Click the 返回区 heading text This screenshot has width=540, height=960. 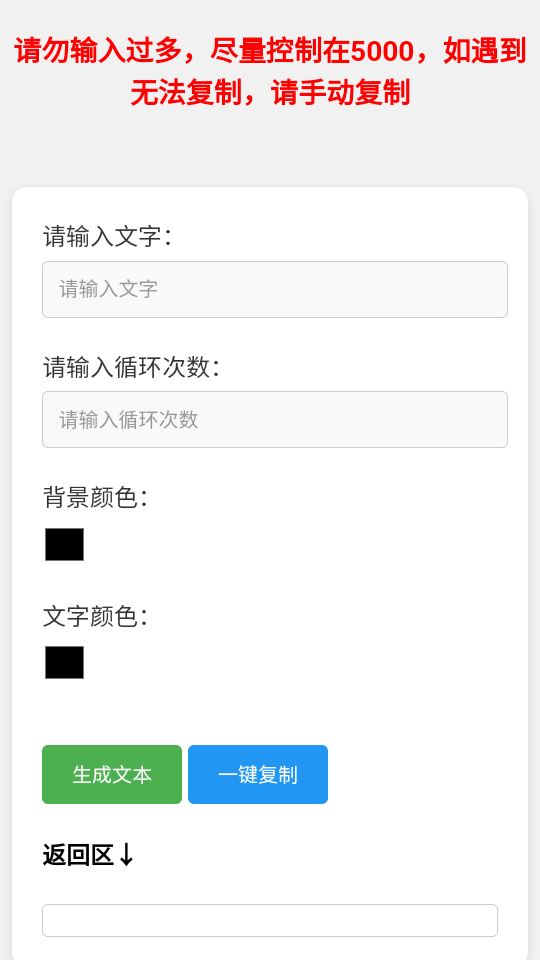[x=78, y=855]
